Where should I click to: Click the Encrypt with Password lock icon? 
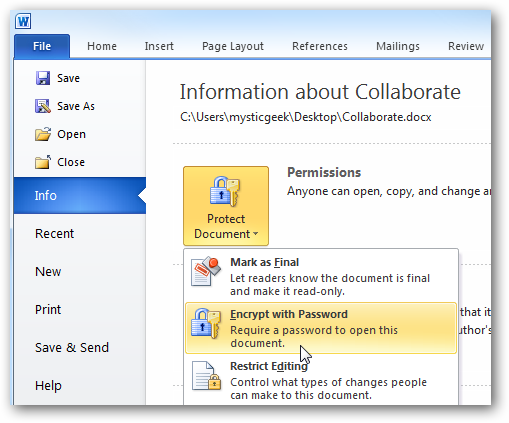coord(206,323)
